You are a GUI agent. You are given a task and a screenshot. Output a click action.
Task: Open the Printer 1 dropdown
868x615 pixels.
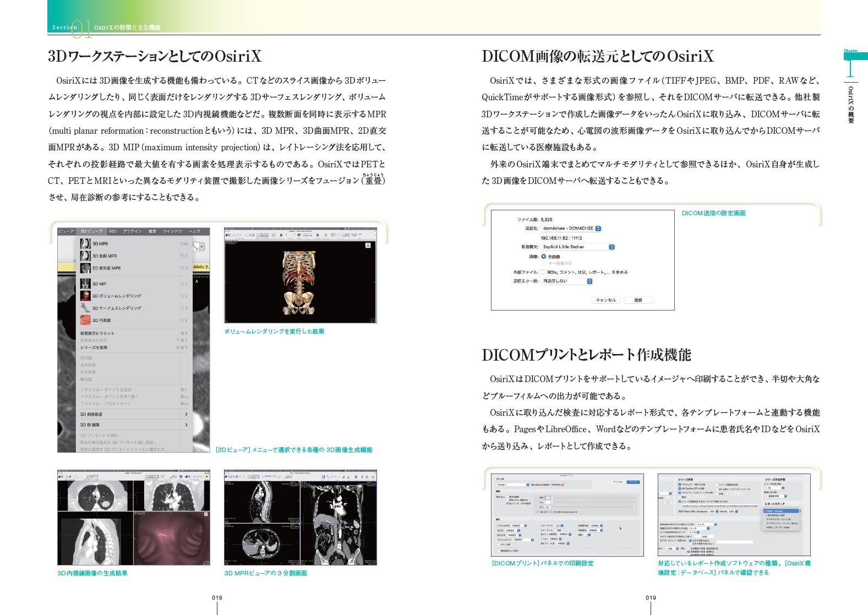pyautogui.click(x=512, y=485)
